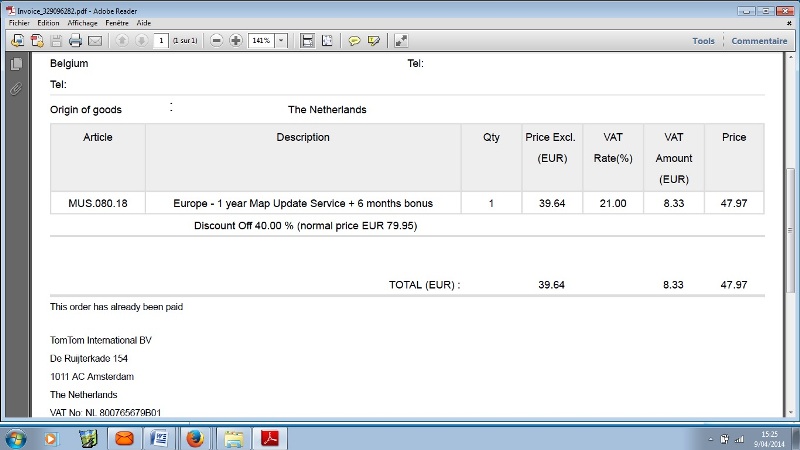
Task: Click the Print icon in toolbar
Action: pos(75,41)
